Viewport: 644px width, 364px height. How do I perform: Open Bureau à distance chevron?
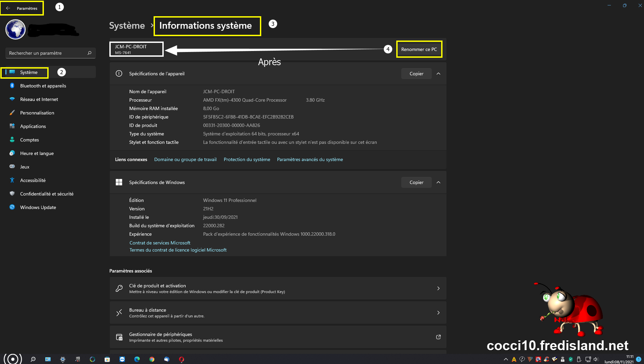438,313
